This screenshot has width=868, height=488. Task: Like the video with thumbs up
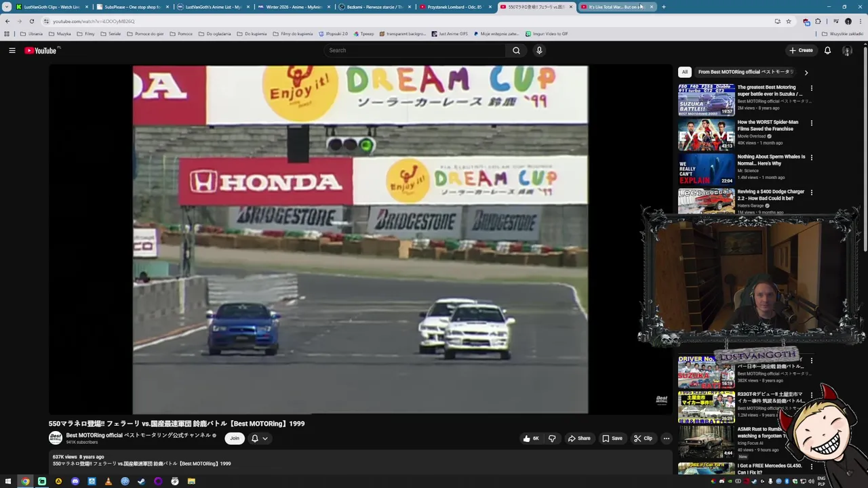pos(530,439)
